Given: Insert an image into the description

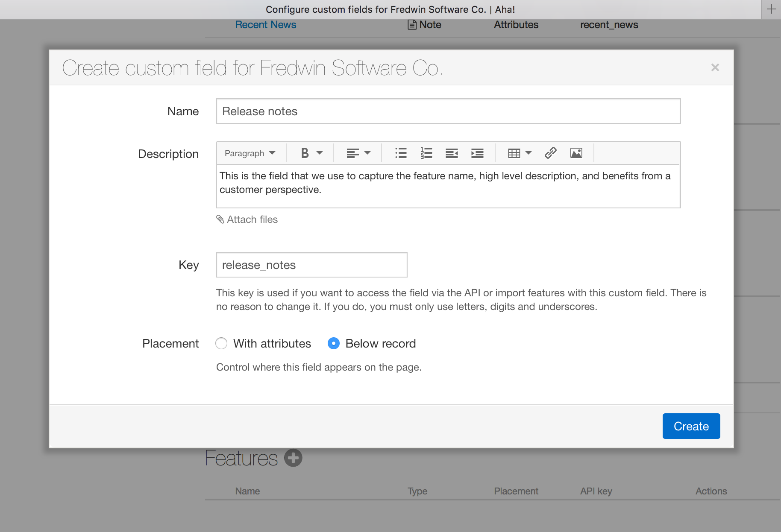Looking at the screenshot, I should [x=576, y=153].
